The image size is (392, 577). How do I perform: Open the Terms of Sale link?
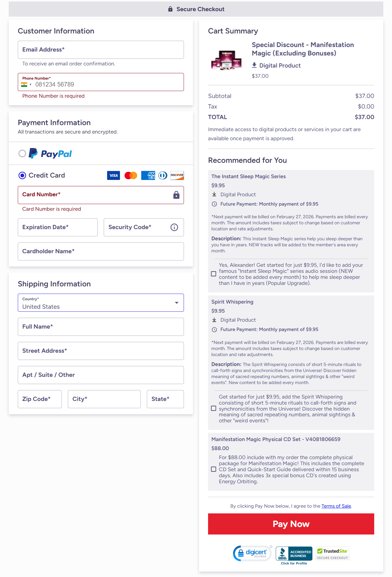click(336, 506)
